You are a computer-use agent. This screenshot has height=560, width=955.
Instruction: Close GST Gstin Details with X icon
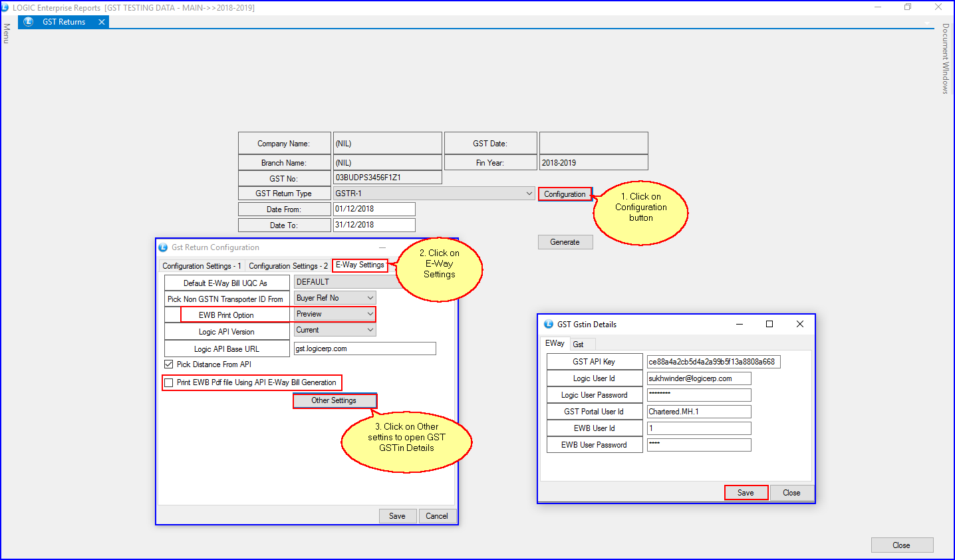[800, 324]
